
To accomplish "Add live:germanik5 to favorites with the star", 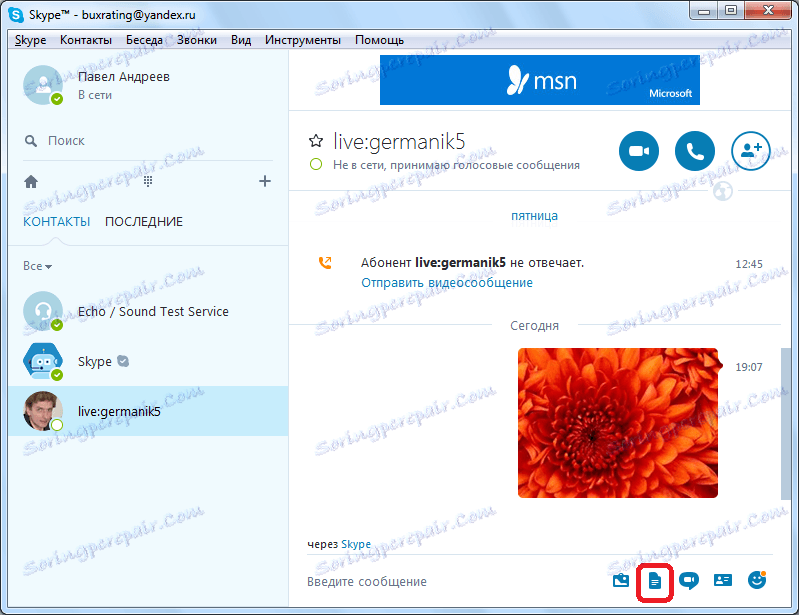I will [x=316, y=141].
